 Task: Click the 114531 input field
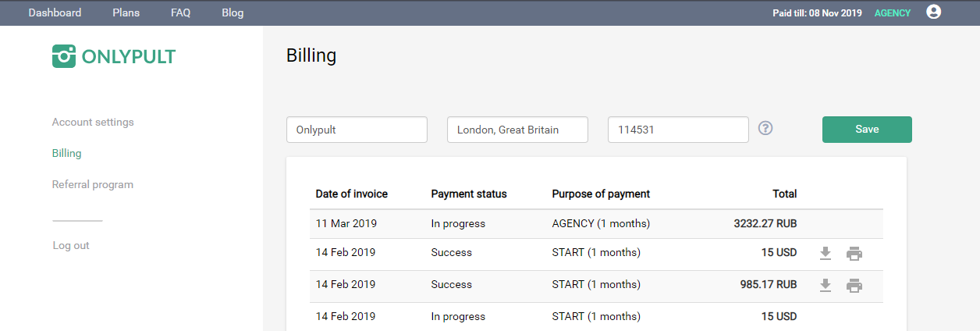678,130
